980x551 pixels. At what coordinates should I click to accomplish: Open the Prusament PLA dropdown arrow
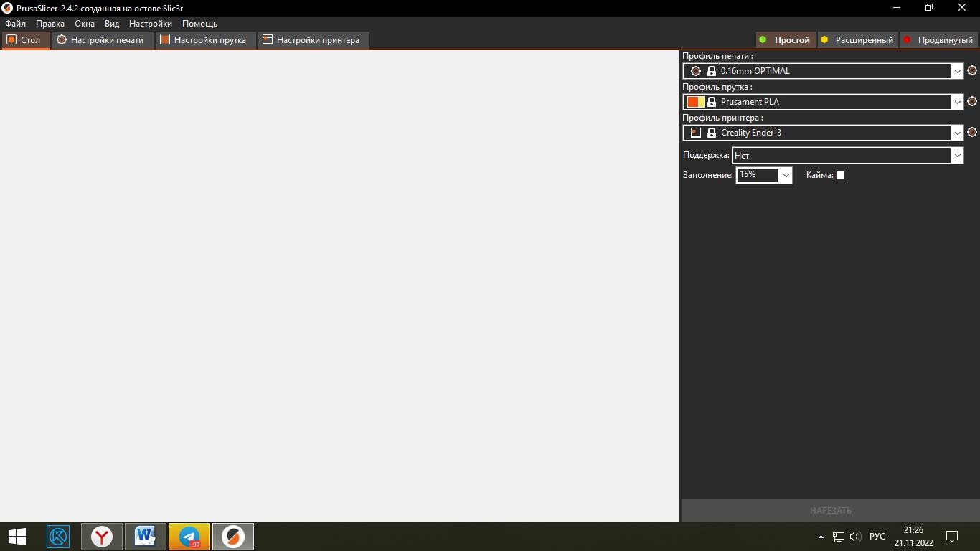(957, 102)
